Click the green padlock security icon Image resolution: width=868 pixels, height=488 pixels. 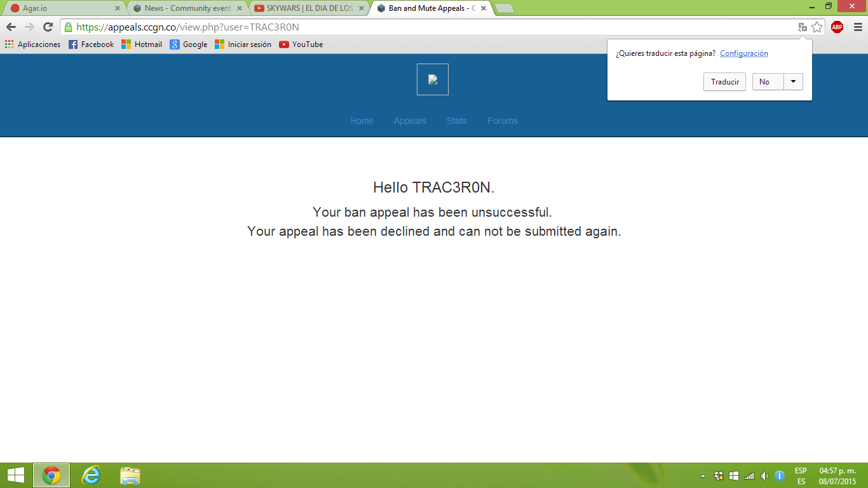[68, 27]
